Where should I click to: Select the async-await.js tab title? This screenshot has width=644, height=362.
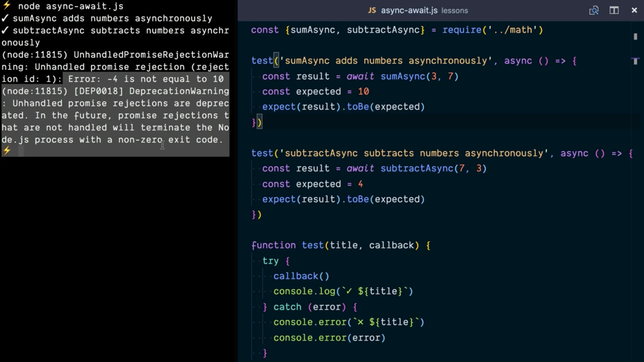[409, 10]
